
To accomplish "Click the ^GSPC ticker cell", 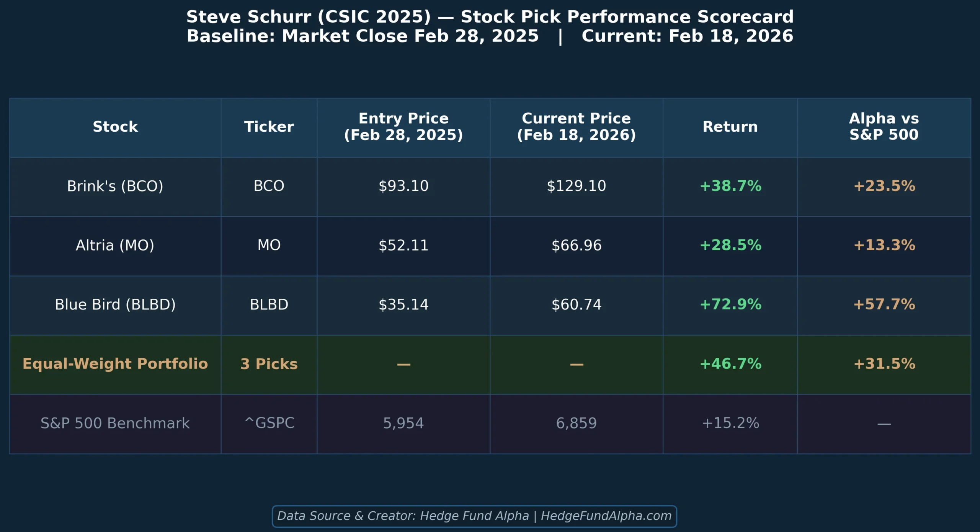I will tap(269, 423).
